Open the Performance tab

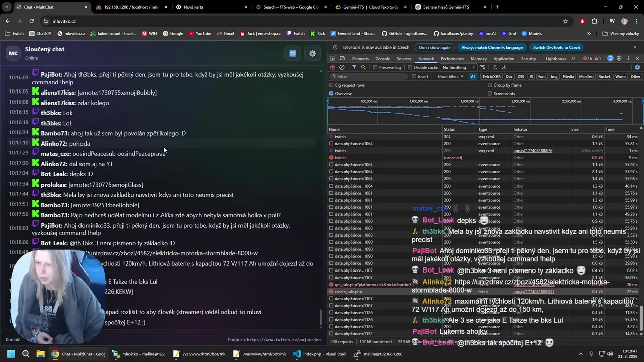coord(452,59)
